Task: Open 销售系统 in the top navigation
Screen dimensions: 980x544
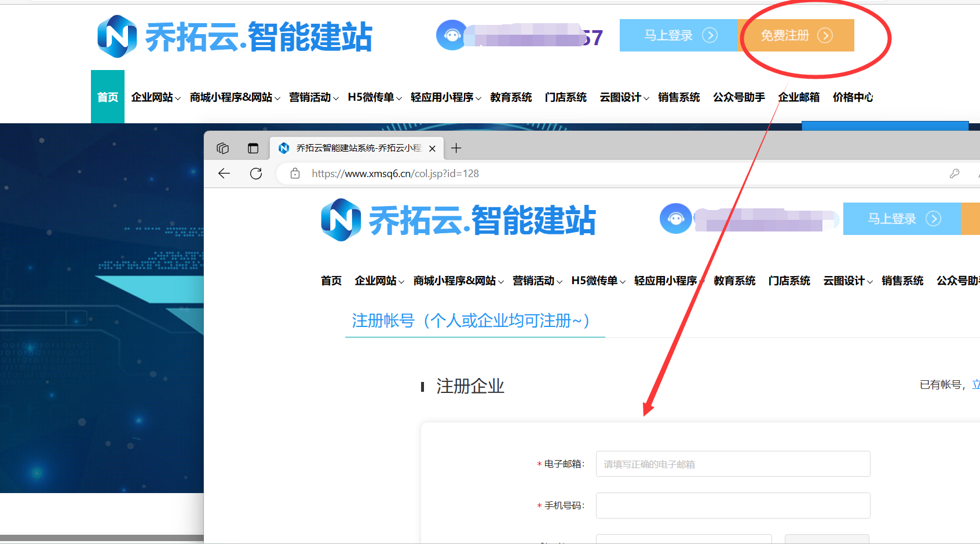Action: coord(679,97)
